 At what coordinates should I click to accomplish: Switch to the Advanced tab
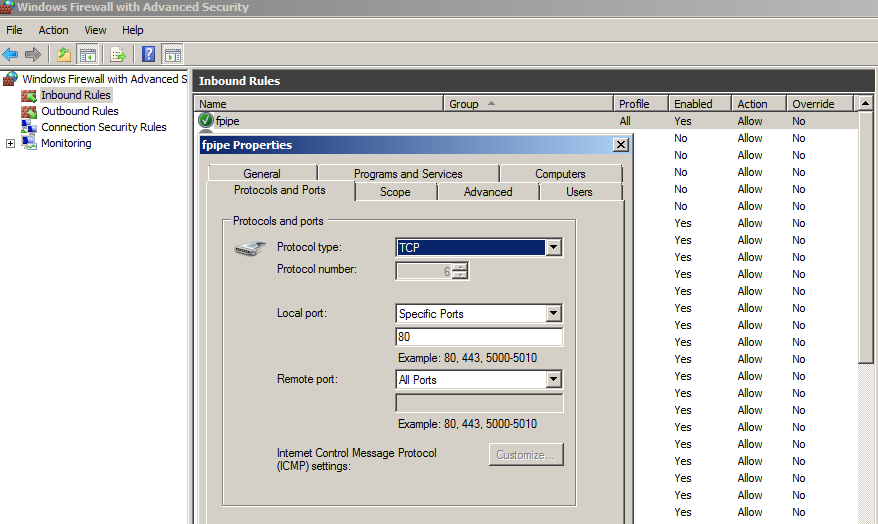(488, 191)
